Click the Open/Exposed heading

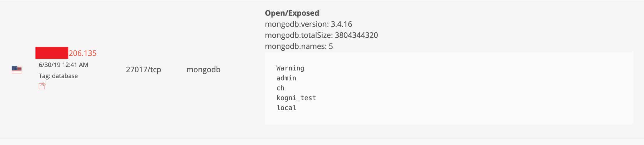click(292, 13)
